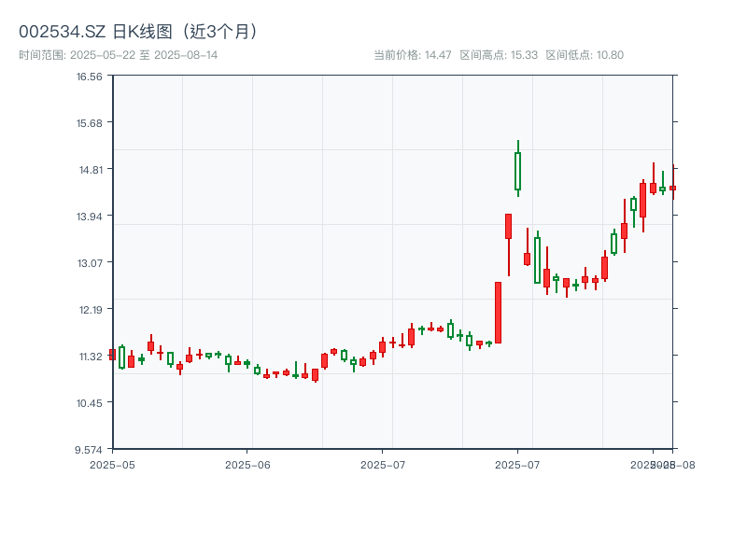The width and height of the screenshot is (747, 560).
Task: Click the tallest green candle at the peak
Action: [517, 170]
